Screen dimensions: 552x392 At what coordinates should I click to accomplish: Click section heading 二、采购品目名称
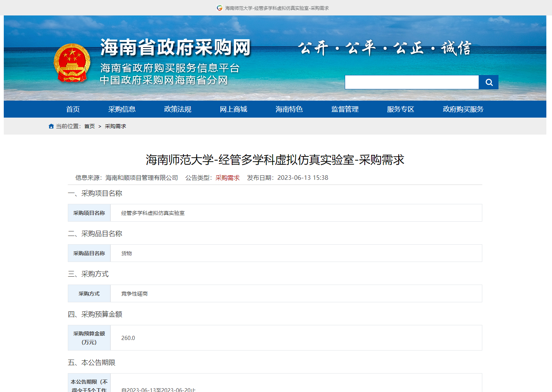point(95,234)
